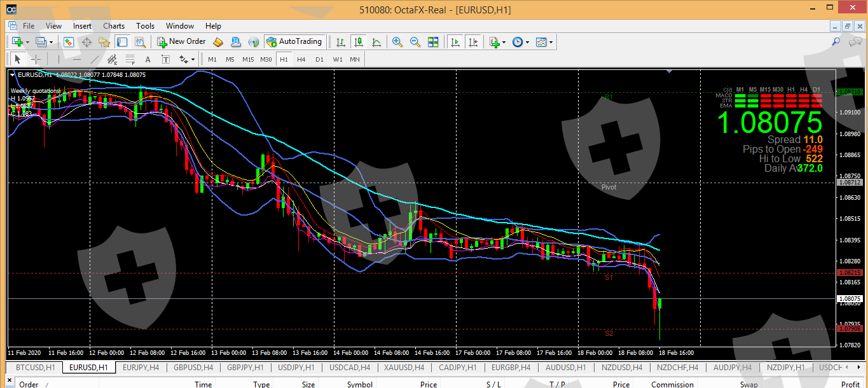The image size is (868, 388).
Task: Open the Market Watch window icon
Action: coord(68,42)
